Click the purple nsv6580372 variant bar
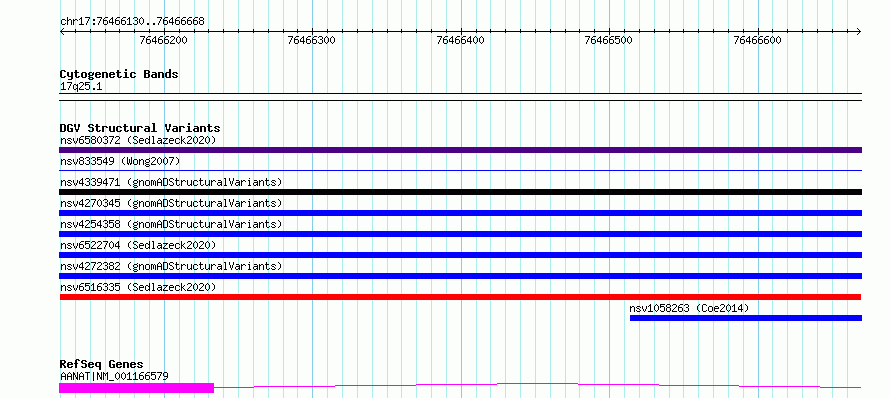890x398 pixels. [x=460, y=150]
